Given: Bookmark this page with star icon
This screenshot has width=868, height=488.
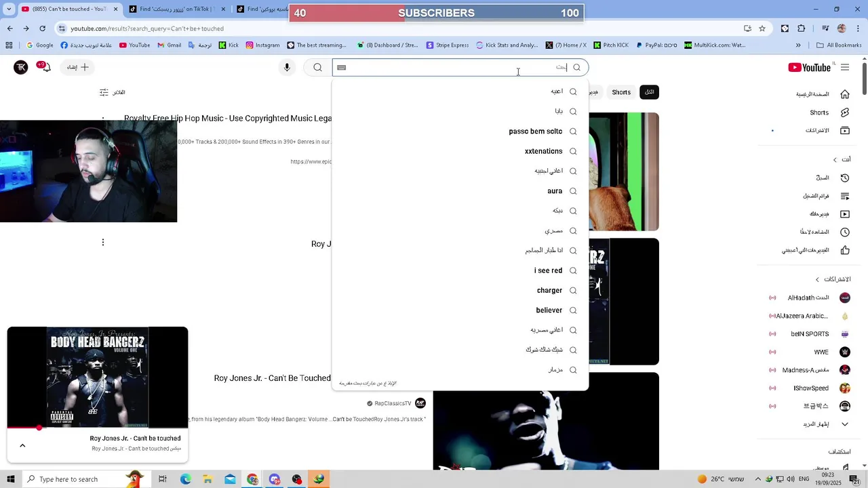Looking at the screenshot, I should (x=762, y=28).
